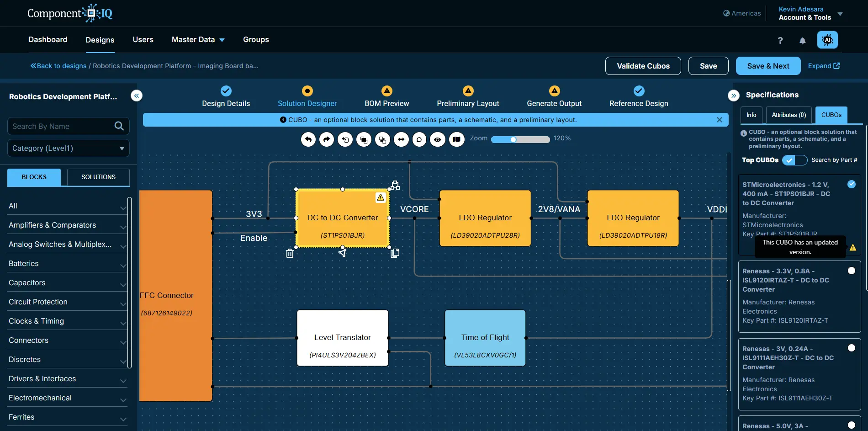This screenshot has width=868, height=431.
Task: Open the Attributes (0) tab
Action: pos(789,115)
